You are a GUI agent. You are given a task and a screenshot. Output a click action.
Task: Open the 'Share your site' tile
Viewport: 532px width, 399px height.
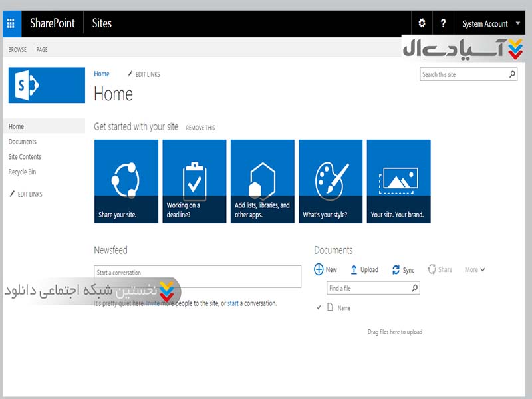pos(126,181)
